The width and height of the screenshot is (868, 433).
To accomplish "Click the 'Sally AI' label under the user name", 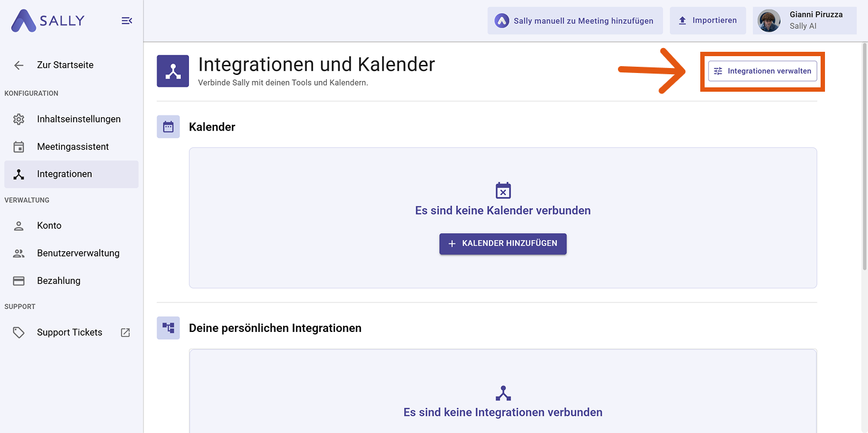I will (x=803, y=26).
